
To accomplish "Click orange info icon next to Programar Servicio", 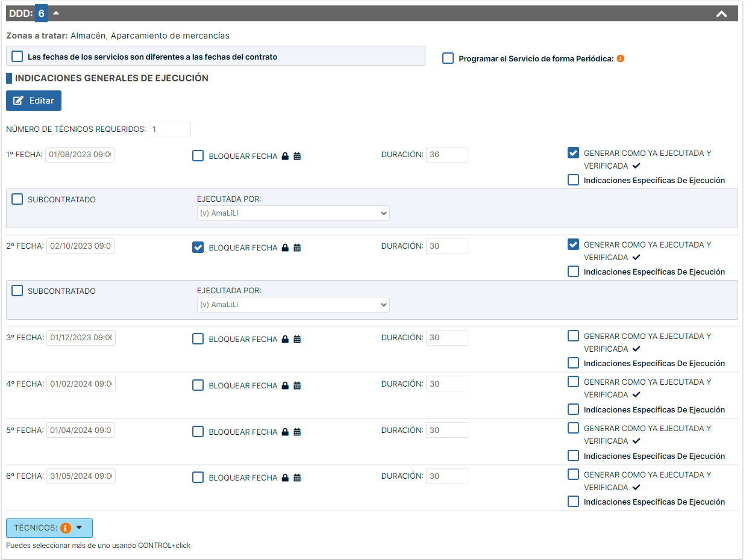I will pyautogui.click(x=620, y=59).
